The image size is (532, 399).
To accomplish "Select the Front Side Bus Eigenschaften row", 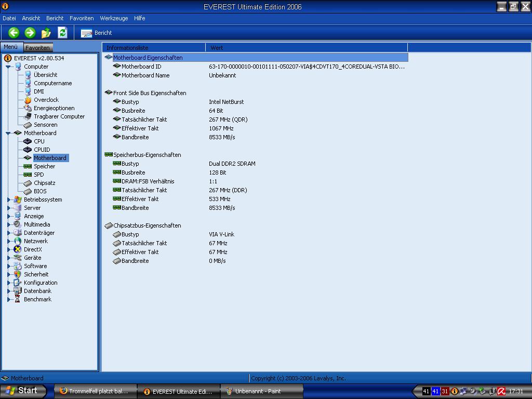I will pyautogui.click(x=256, y=93).
